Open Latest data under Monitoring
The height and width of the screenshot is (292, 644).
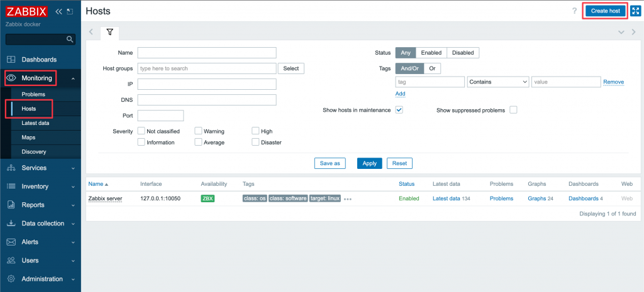click(x=36, y=123)
